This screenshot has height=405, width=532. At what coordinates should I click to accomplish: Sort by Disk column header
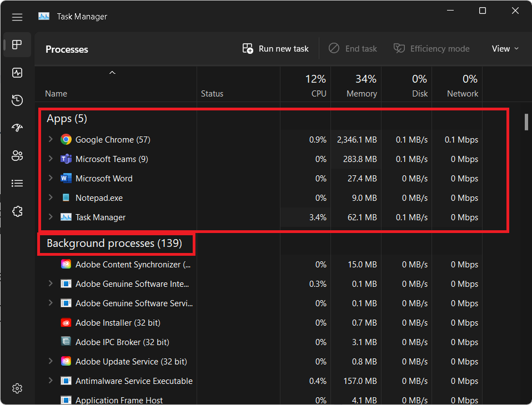pyautogui.click(x=407, y=85)
